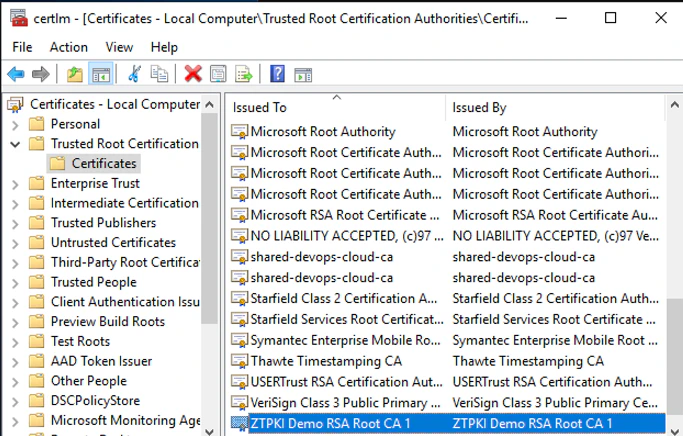Select Microsoft Monitoring Agent store
This screenshot has height=436, width=684.
tap(125, 420)
